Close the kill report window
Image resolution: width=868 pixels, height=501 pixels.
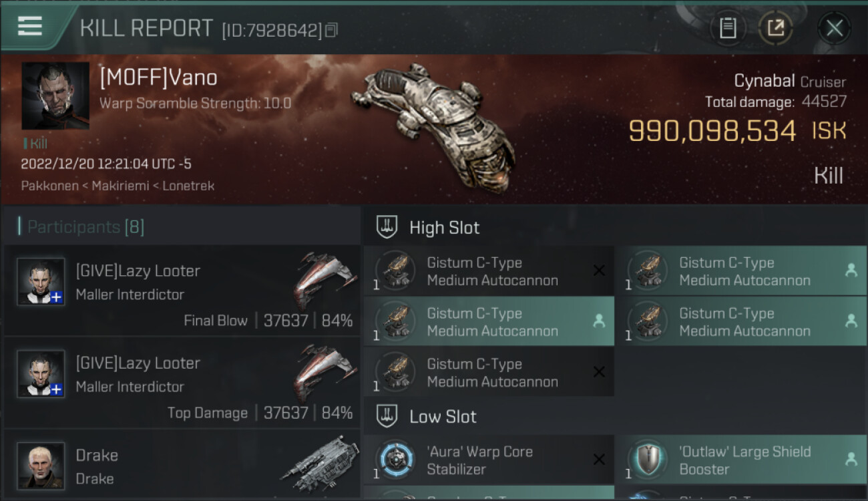click(835, 28)
